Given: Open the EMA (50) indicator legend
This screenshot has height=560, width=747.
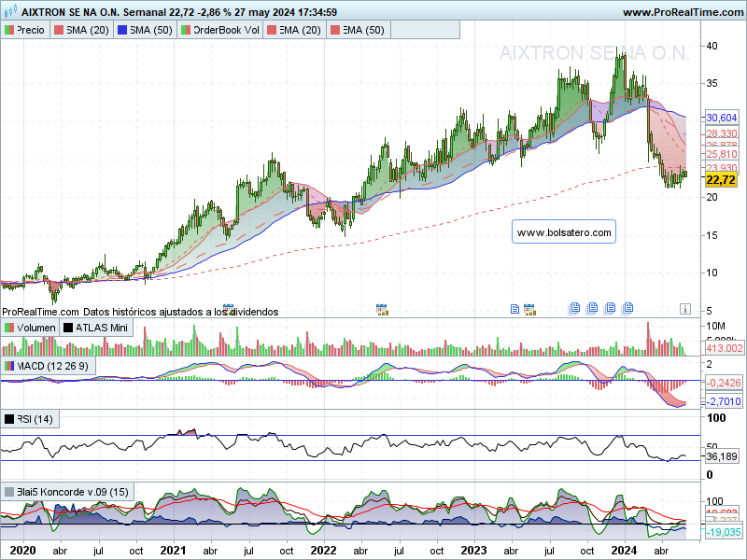Looking at the screenshot, I should tap(358, 30).
